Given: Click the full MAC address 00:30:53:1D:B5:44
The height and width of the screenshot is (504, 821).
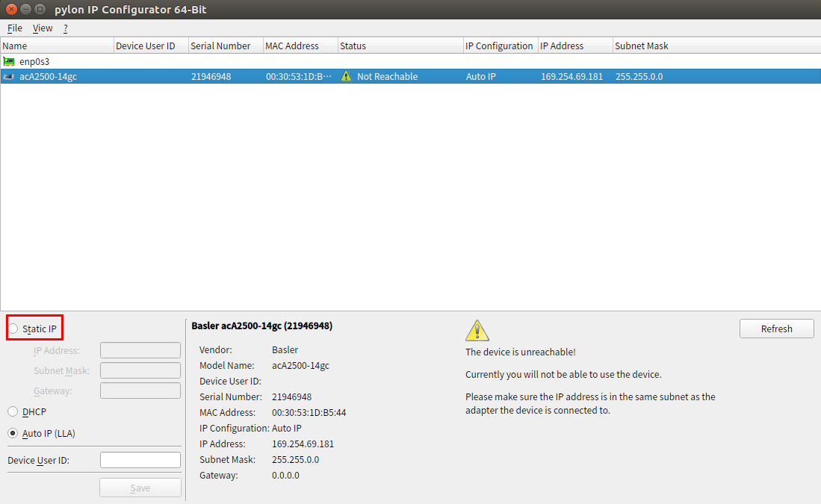Looking at the screenshot, I should click(309, 412).
